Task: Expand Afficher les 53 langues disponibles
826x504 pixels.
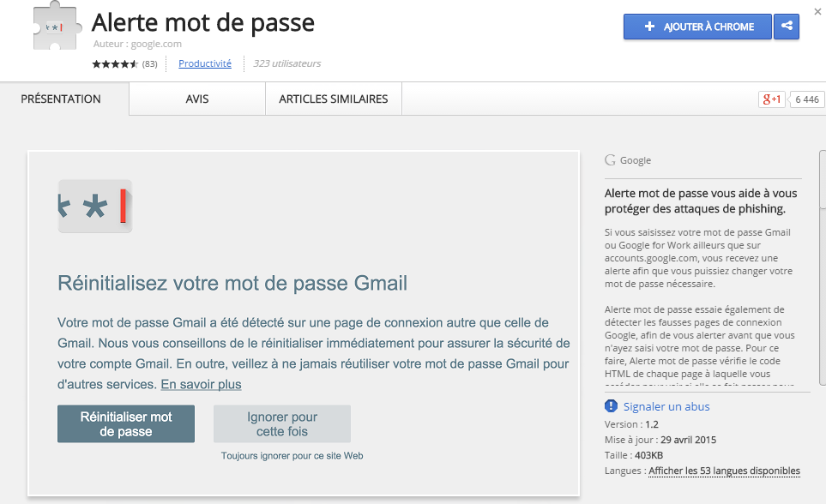Action: click(724, 471)
